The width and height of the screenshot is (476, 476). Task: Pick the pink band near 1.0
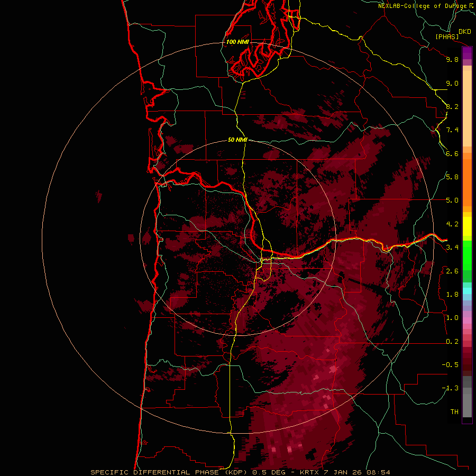coord(467,321)
